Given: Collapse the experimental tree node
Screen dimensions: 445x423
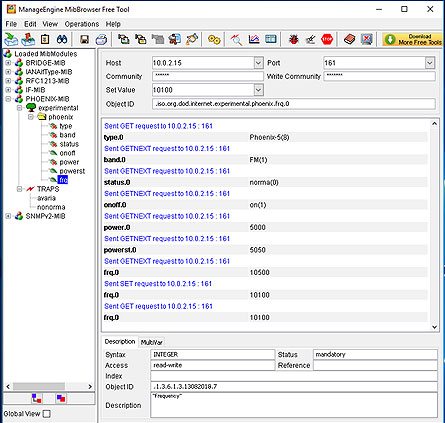Looking at the screenshot, I should pyautogui.click(x=19, y=108).
